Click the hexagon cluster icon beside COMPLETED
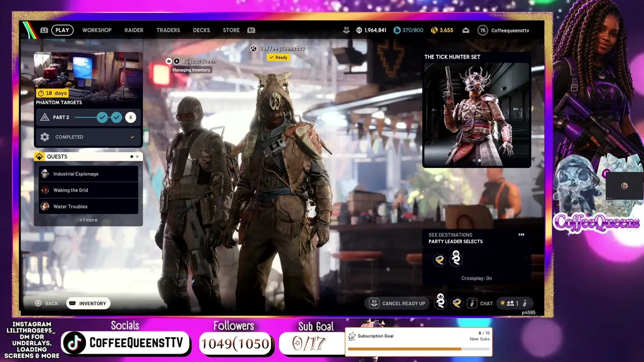 45,137
